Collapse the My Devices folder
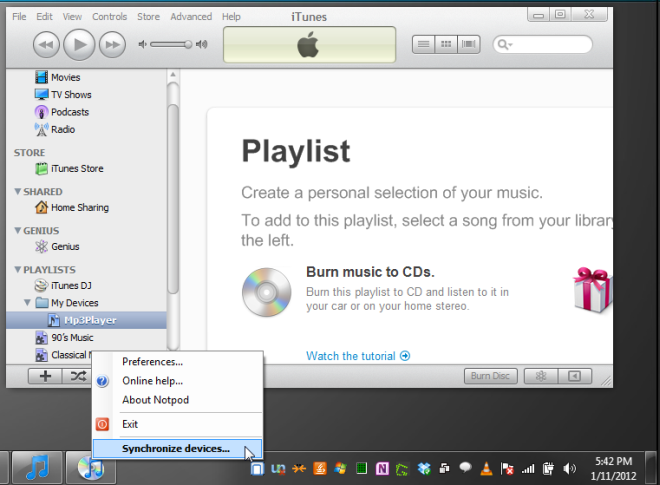 click(x=27, y=303)
